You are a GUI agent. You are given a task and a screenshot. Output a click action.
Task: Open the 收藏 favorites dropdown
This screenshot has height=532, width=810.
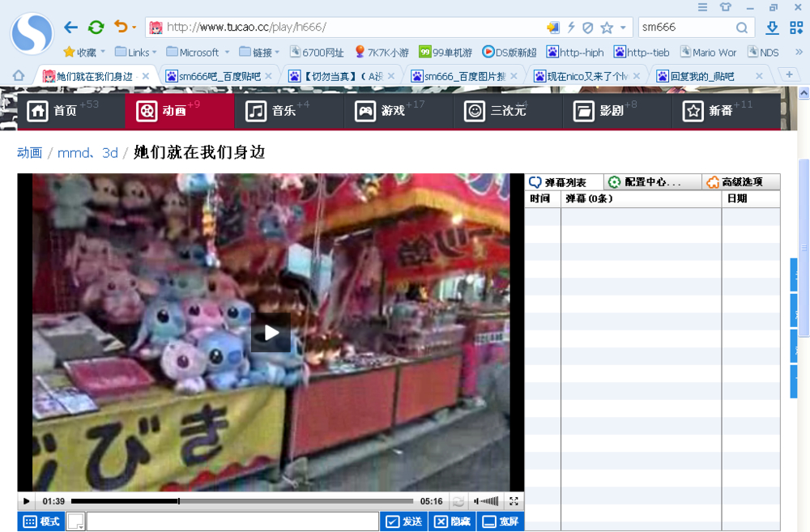[84, 52]
